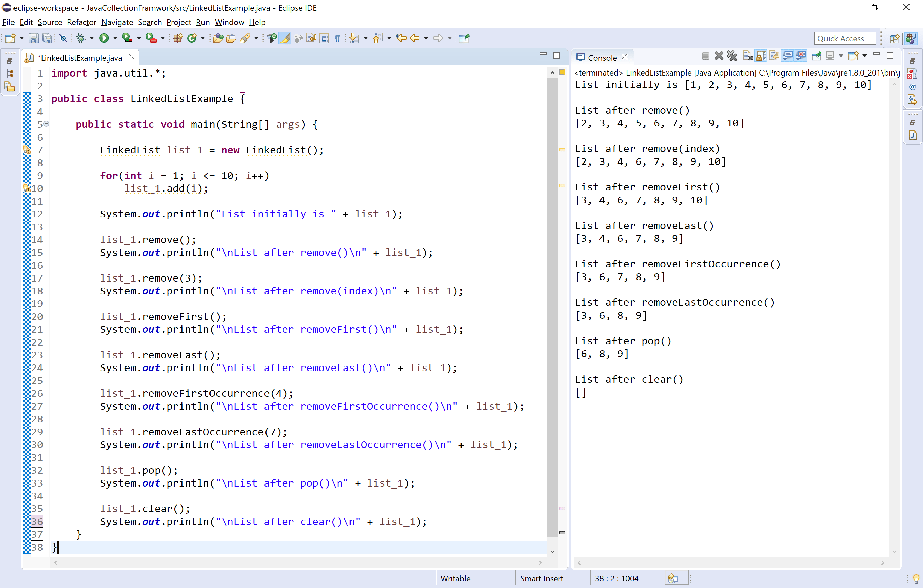This screenshot has height=588, width=923.
Task: Collapse the main method at line 5
Action: (x=46, y=124)
